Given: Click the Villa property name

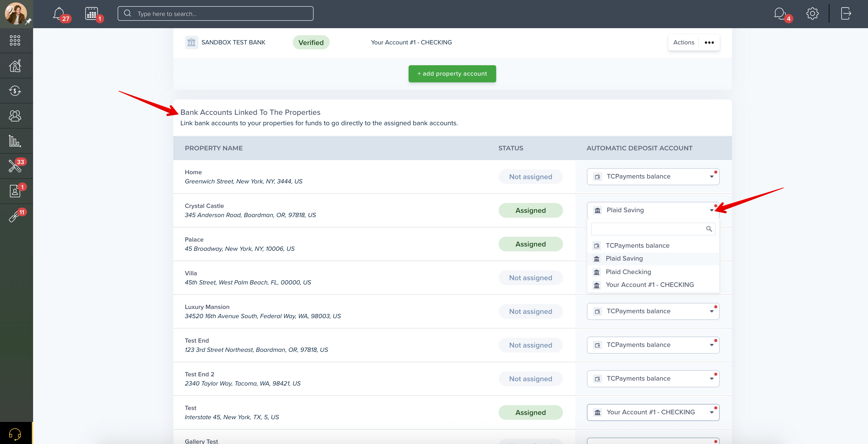Looking at the screenshot, I should click(x=191, y=273).
